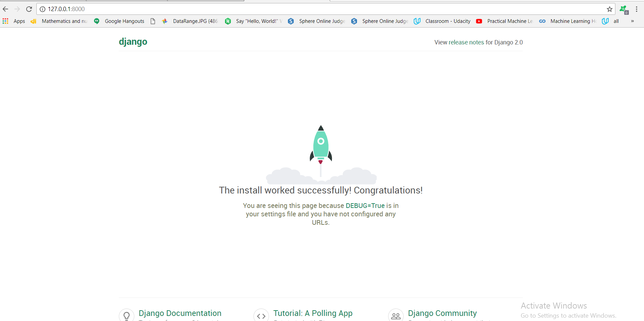
Task: Click the browser forward arrow
Action: (17, 9)
